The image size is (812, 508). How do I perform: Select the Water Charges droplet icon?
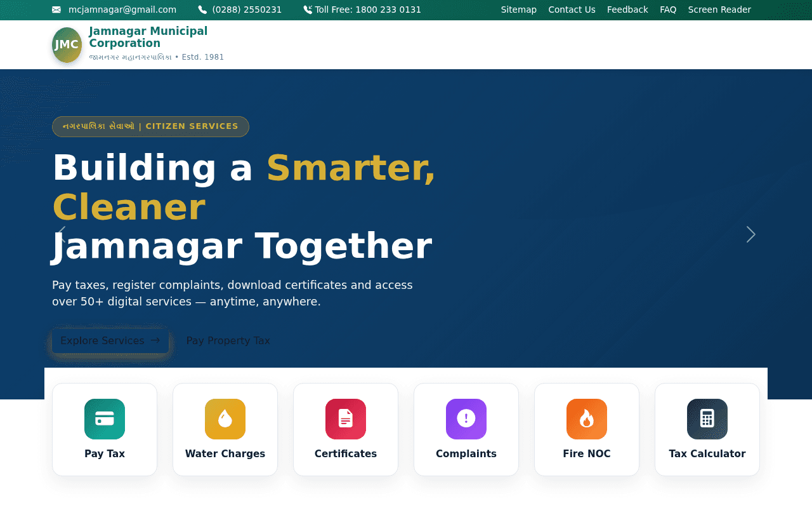225,419
